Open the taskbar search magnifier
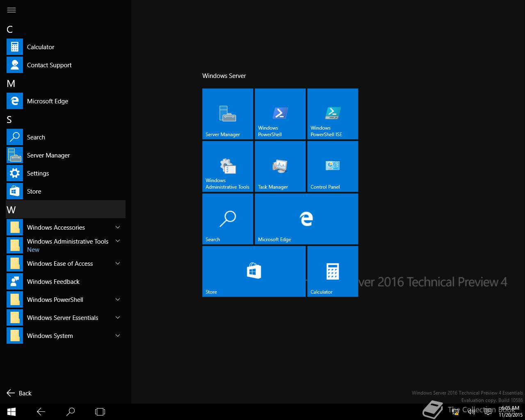Viewport: 525px width, 420px height. tap(71, 412)
